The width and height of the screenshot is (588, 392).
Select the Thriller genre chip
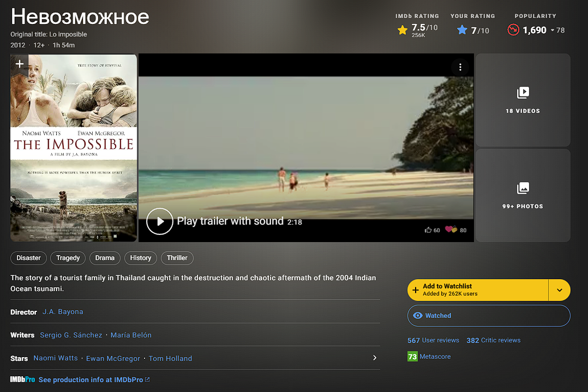click(177, 258)
